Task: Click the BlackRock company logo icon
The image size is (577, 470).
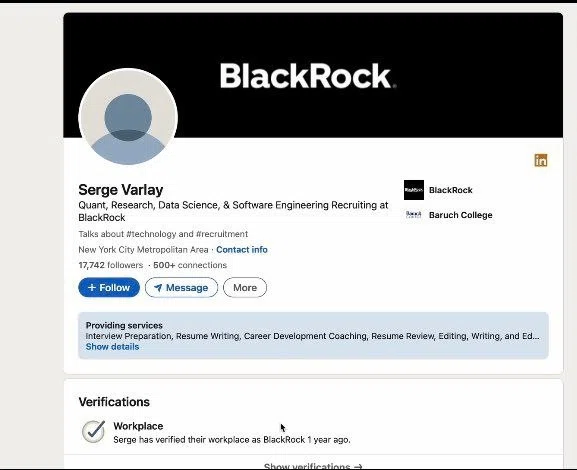Action: (x=414, y=190)
